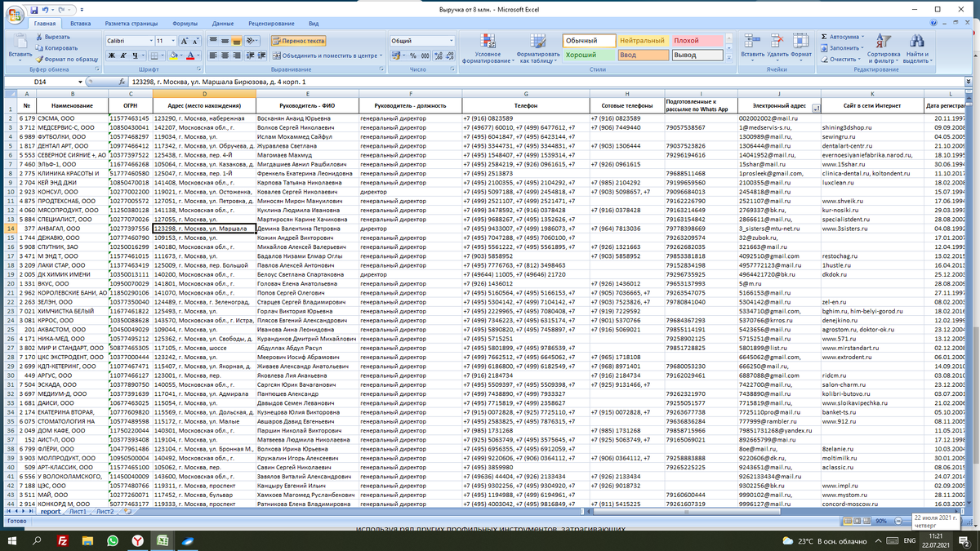
Task: Align text to bottom of cell
Action: pyautogui.click(x=237, y=41)
